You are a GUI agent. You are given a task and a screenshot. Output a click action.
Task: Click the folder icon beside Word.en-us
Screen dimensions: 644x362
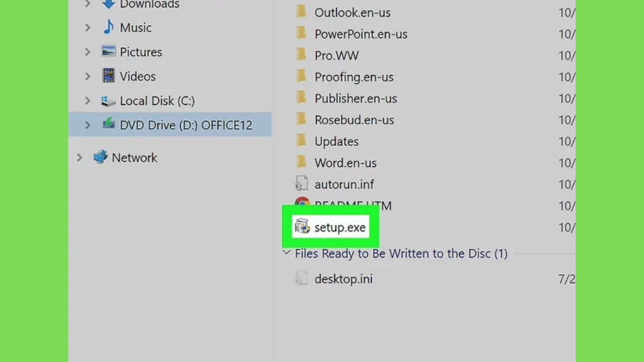click(x=301, y=162)
